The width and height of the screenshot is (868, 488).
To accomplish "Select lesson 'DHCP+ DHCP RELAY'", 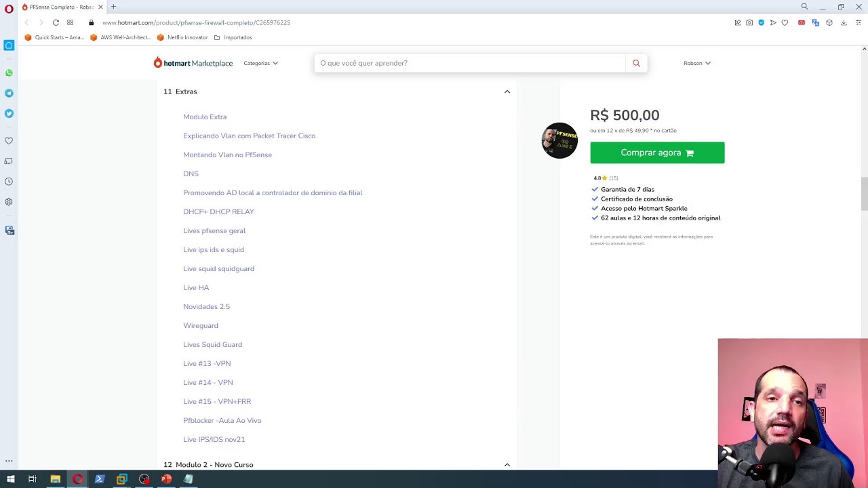I will [x=218, y=211].
